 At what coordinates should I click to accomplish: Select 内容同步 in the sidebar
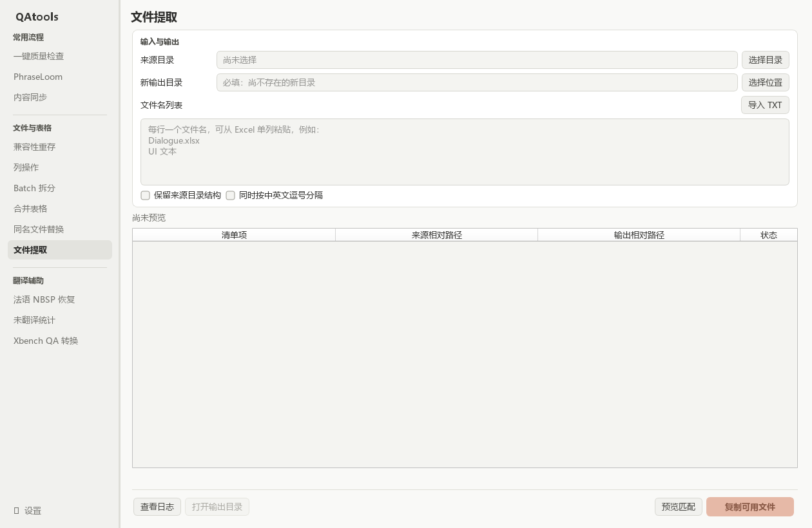pos(60,97)
